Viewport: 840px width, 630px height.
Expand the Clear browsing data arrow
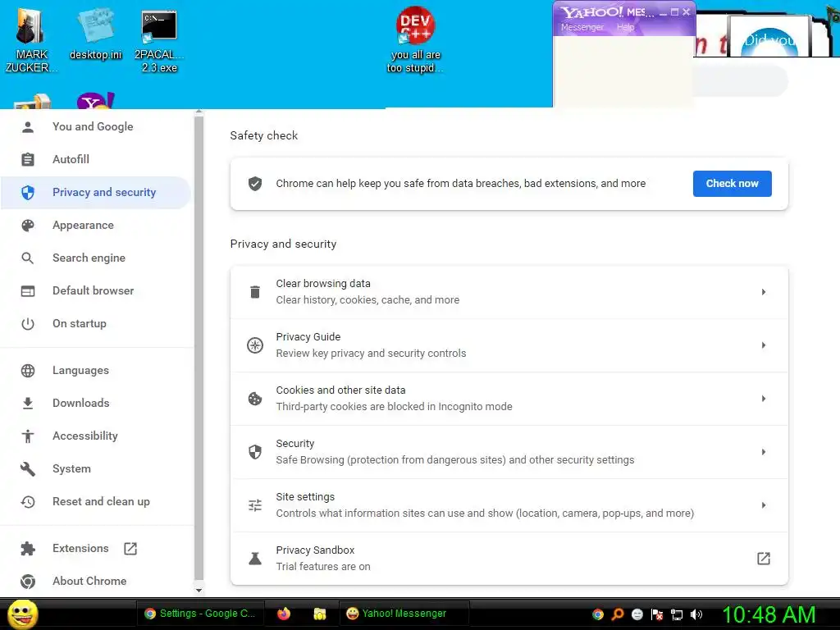tap(764, 292)
